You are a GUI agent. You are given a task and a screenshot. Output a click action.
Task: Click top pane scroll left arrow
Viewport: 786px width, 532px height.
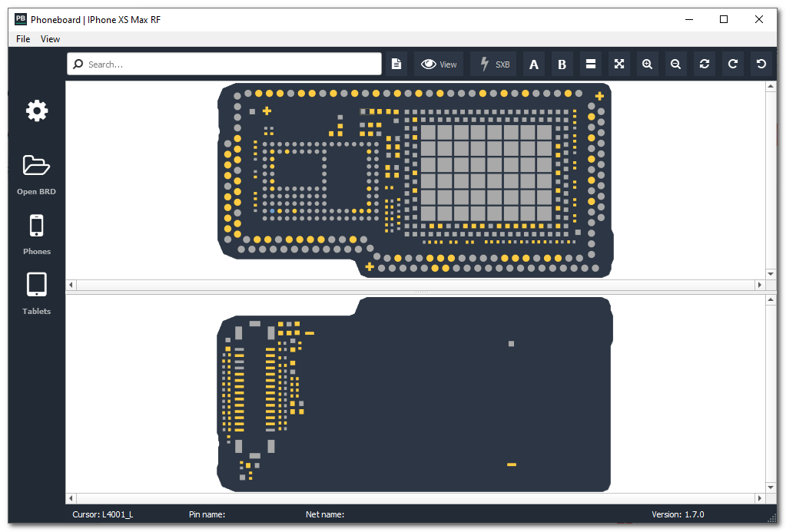[x=71, y=285]
